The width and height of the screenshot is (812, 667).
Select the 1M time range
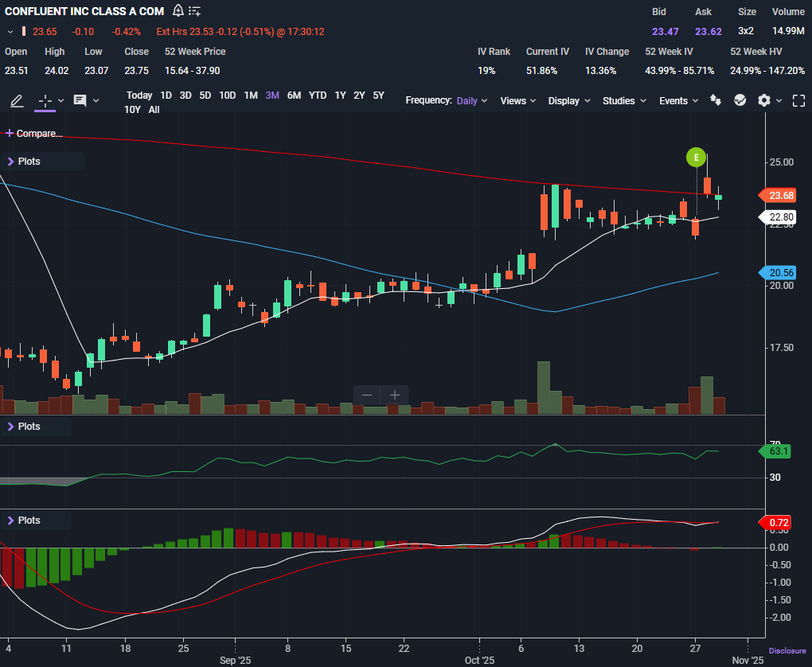click(251, 96)
